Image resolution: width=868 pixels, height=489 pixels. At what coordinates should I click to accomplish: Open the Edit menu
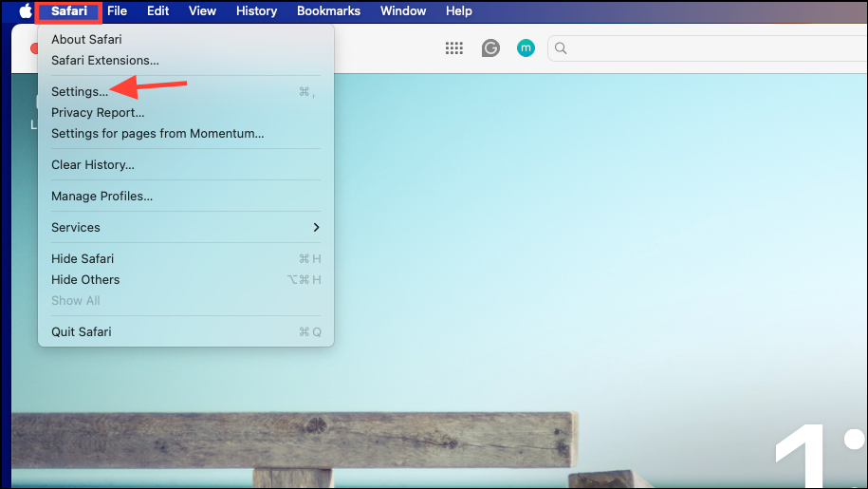(x=157, y=11)
